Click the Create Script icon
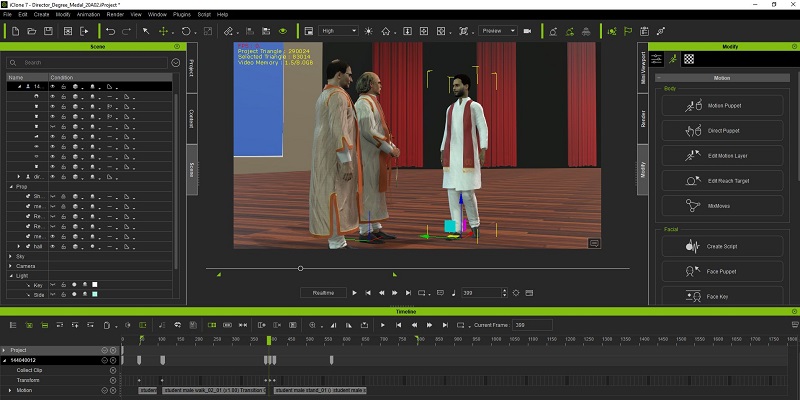 693,246
